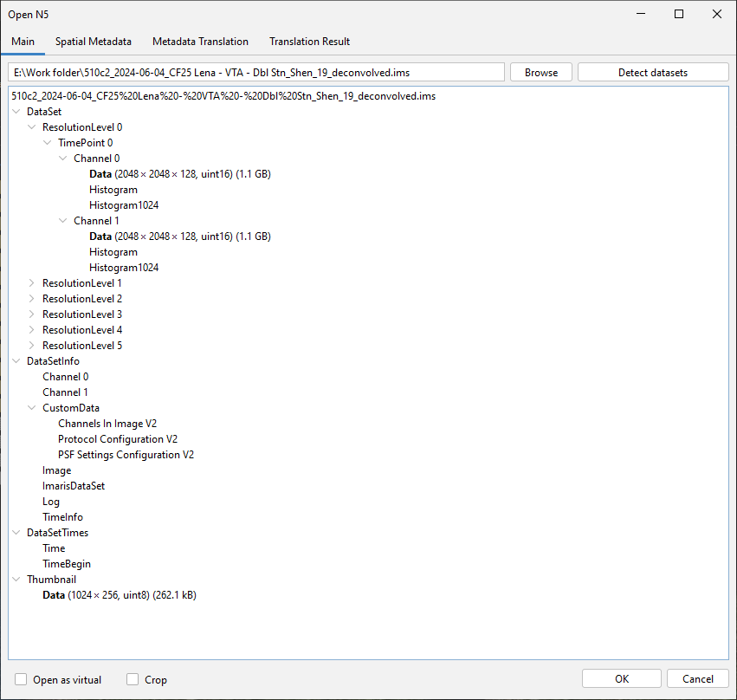Collapse TimePoint 0
The width and height of the screenshot is (737, 700).
click(x=47, y=142)
